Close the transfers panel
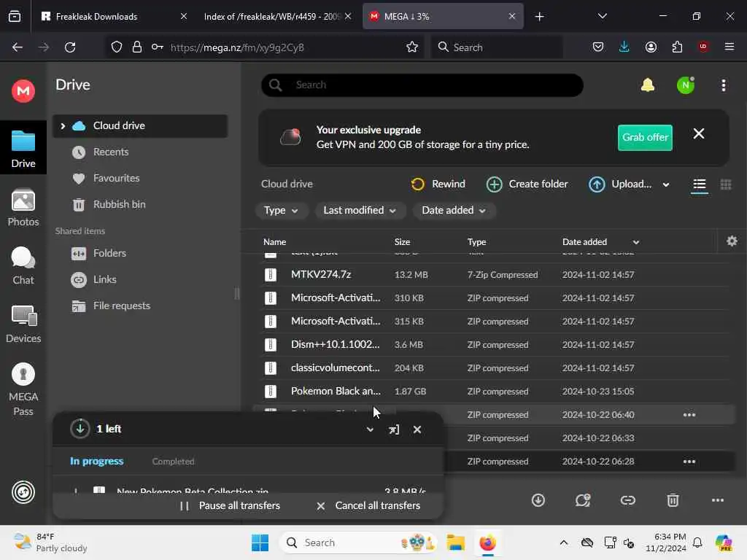Screen dimensions: 747x560 pos(417,429)
